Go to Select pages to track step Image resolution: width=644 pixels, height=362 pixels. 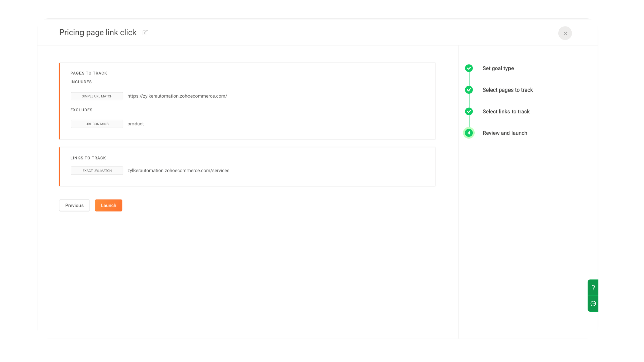507,90
